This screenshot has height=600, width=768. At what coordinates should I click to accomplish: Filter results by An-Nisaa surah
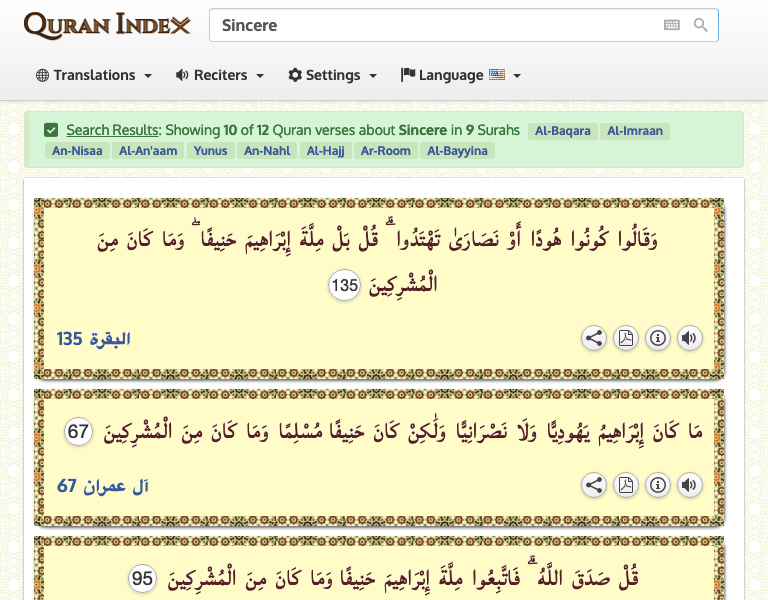click(x=77, y=151)
